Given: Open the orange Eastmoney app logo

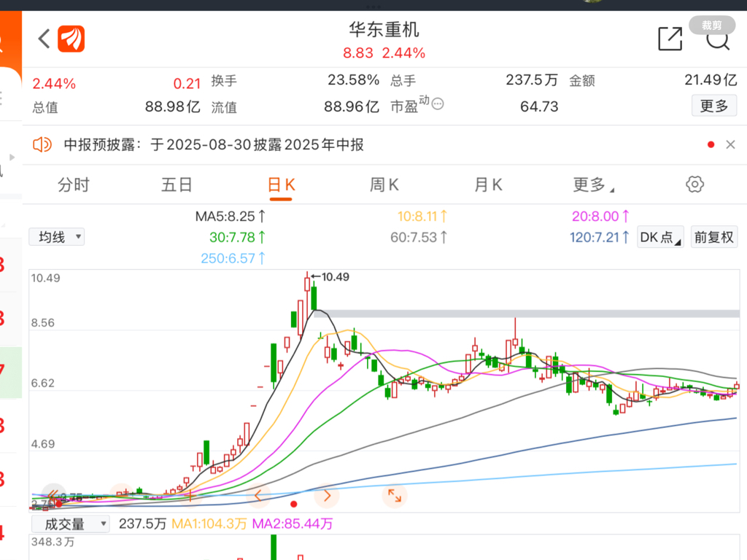Looking at the screenshot, I should click(x=71, y=39).
